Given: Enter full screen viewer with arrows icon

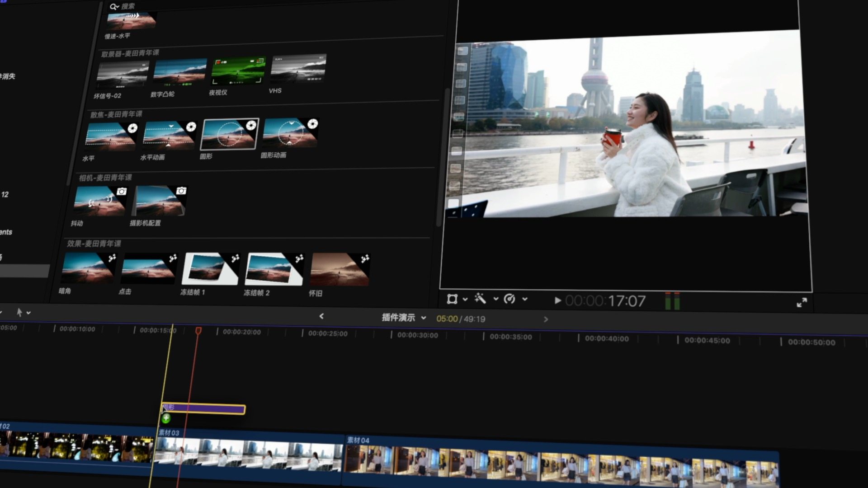Looking at the screenshot, I should pyautogui.click(x=802, y=302).
